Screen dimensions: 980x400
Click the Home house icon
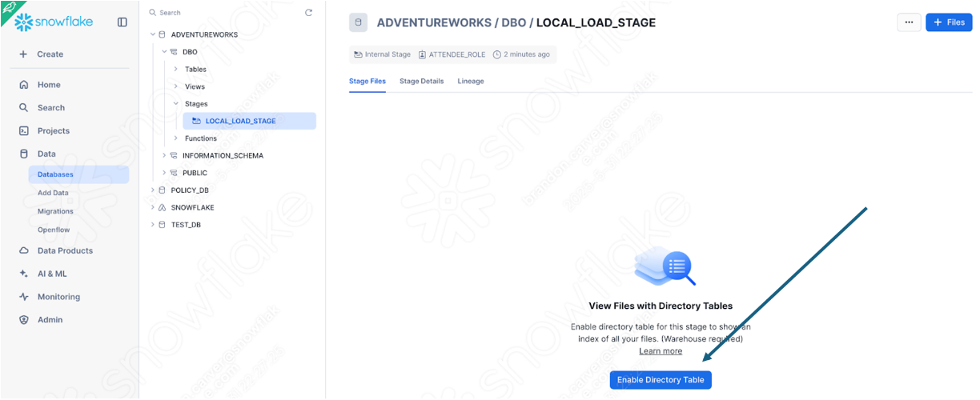tap(24, 85)
